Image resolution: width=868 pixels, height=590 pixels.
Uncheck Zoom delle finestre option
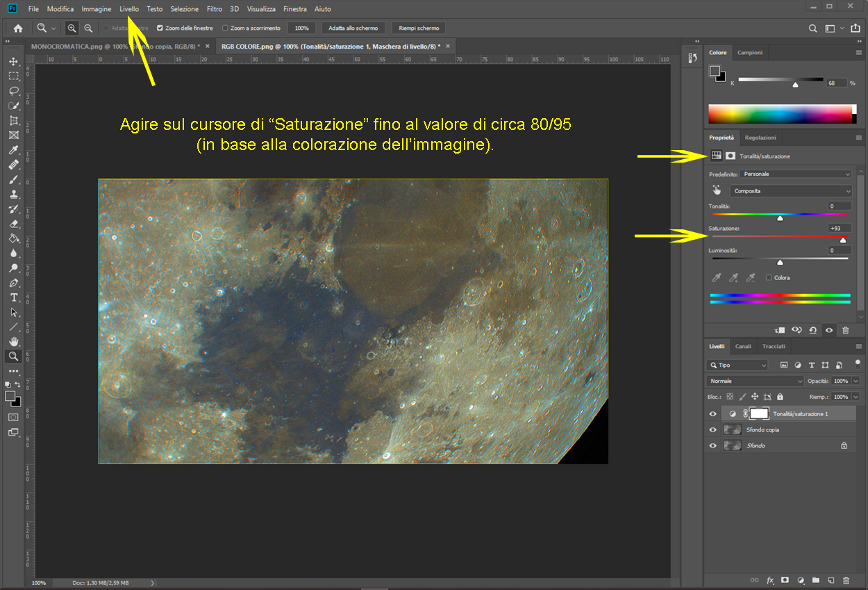point(160,28)
